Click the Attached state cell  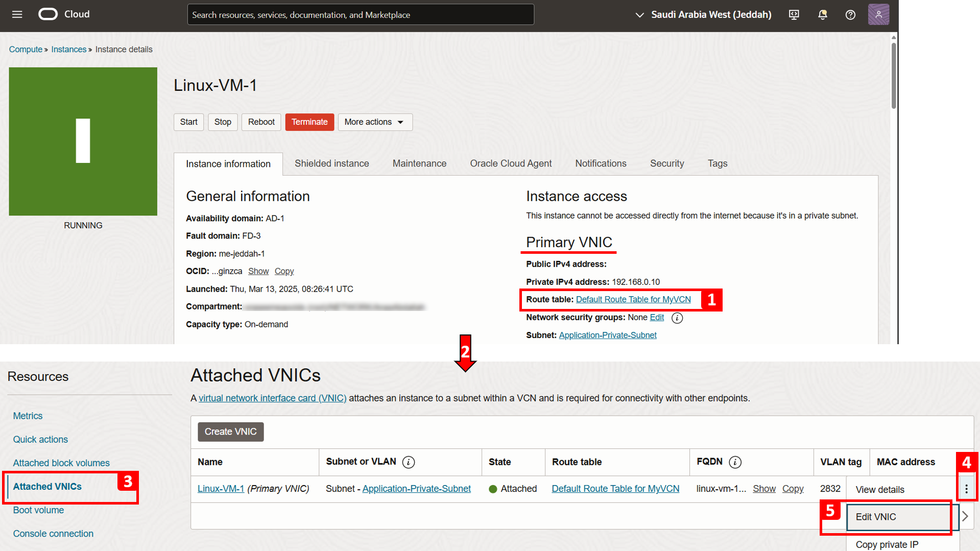tap(513, 489)
